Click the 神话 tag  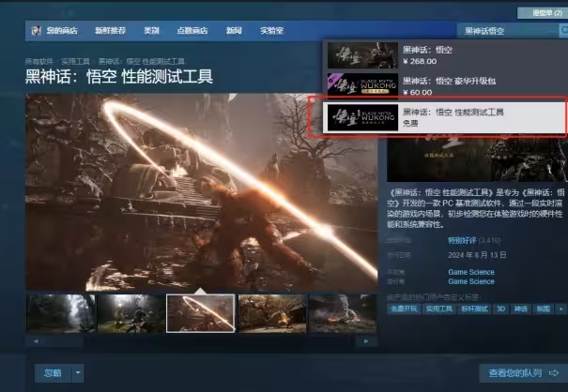[520, 309]
